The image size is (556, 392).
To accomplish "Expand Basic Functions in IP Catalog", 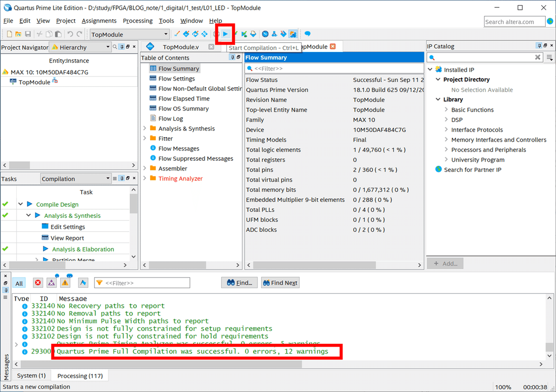I will (x=446, y=110).
